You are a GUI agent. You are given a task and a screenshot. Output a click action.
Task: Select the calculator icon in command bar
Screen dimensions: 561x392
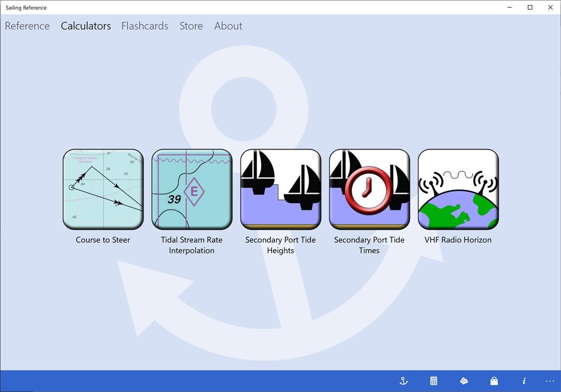[x=433, y=381]
